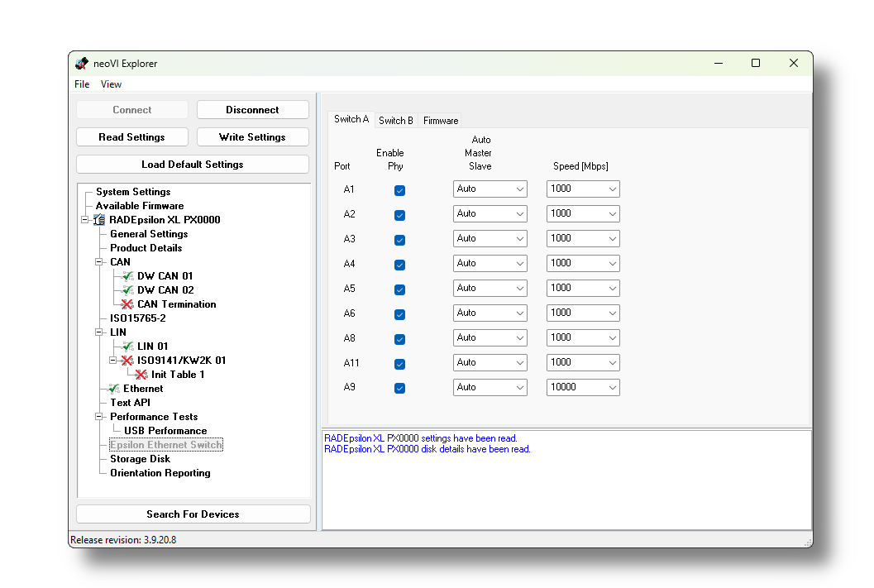
Task: Click the red X icon beside ISO9141/KW2K 01
Action: 127,361
